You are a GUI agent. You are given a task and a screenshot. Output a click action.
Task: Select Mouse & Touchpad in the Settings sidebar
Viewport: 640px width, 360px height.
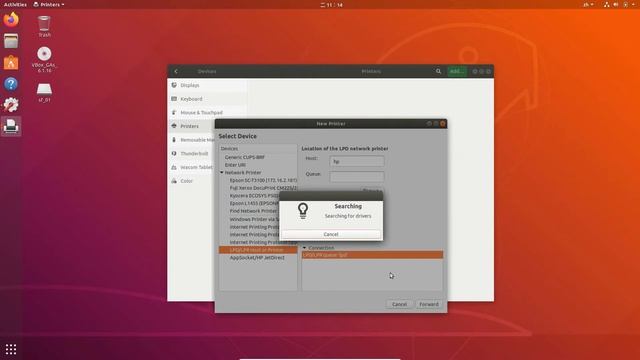click(x=207, y=112)
